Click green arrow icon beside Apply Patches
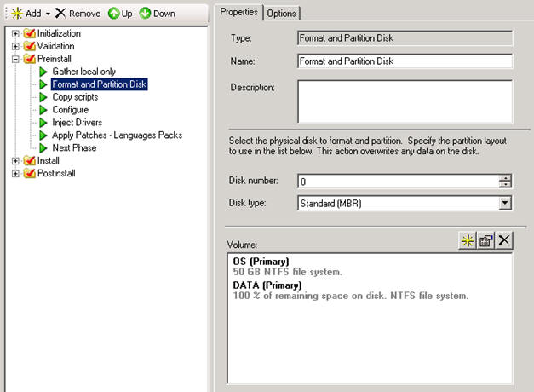 coord(43,135)
